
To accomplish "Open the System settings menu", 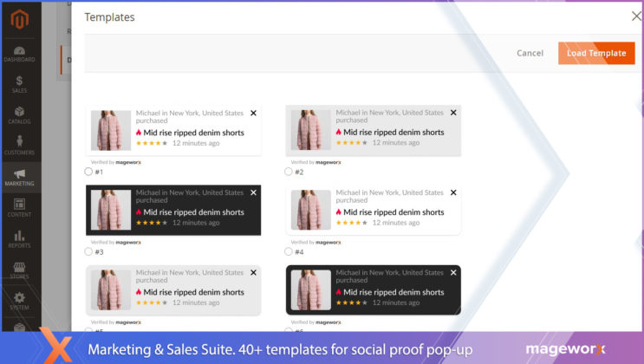I will tap(19, 301).
